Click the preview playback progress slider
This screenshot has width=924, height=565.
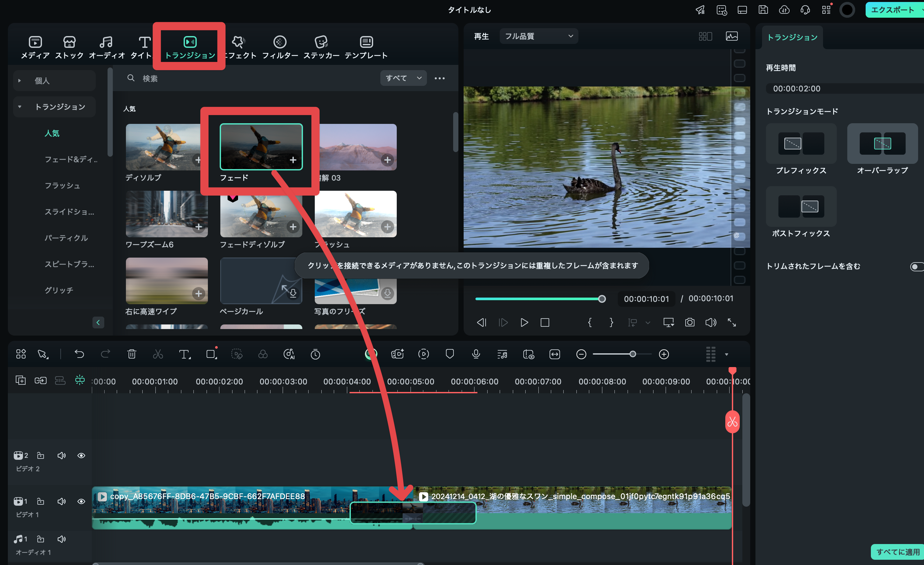click(540, 299)
